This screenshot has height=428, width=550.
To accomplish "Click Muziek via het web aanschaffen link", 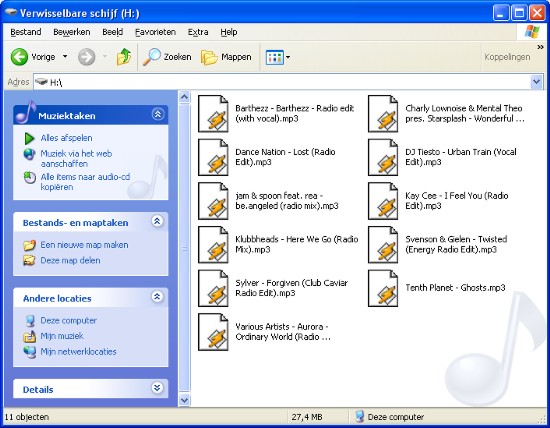I will [x=76, y=159].
